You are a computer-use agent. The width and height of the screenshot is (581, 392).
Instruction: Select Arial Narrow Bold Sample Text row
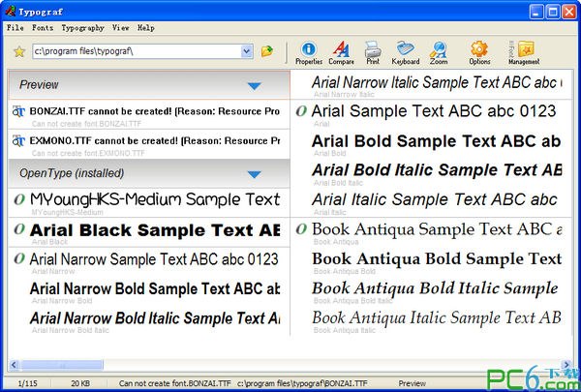(149, 291)
